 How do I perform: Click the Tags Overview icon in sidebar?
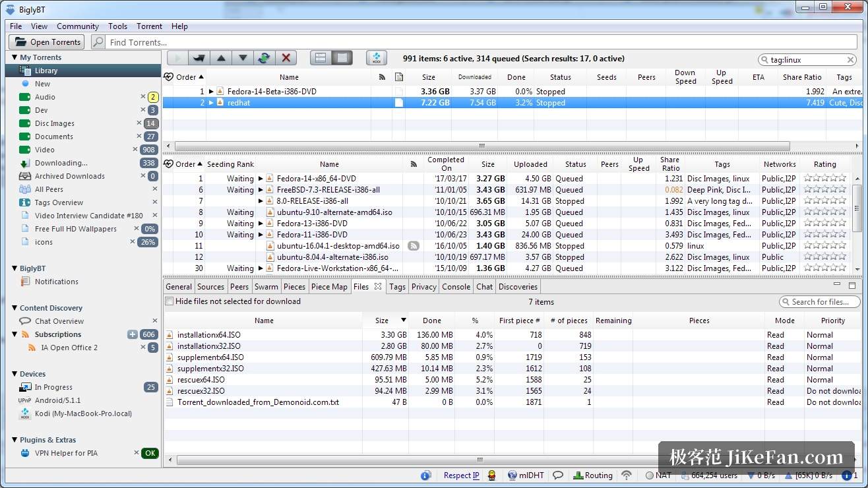tap(25, 202)
